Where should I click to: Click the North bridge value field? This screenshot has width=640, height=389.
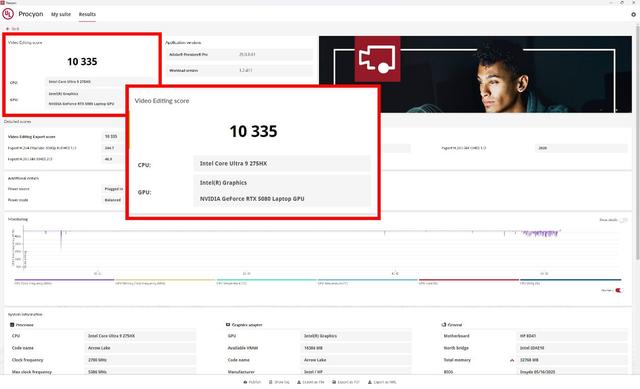(571, 348)
